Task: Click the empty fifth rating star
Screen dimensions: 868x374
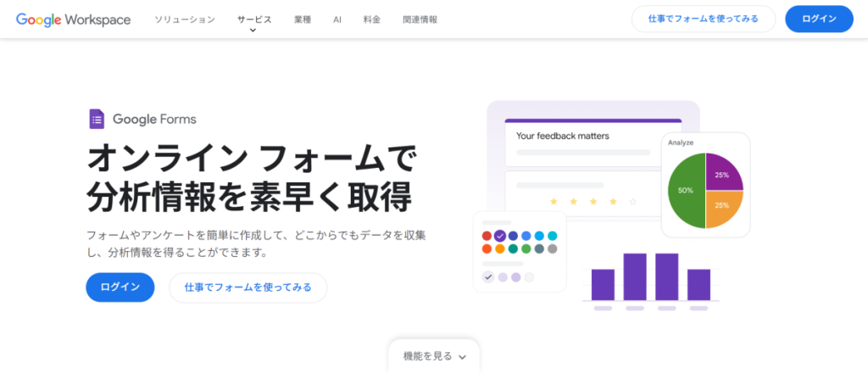Action: [632, 201]
